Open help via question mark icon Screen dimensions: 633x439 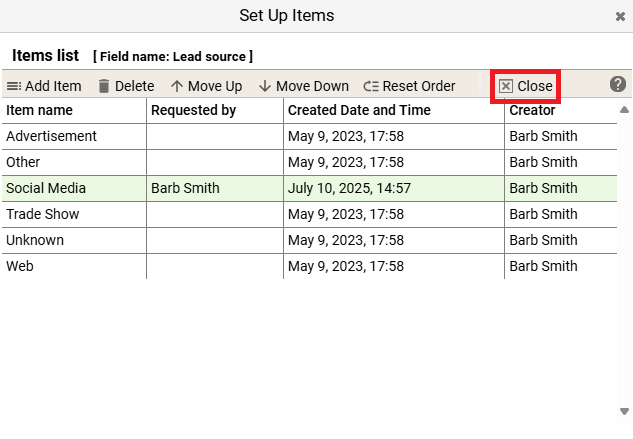[618, 84]
